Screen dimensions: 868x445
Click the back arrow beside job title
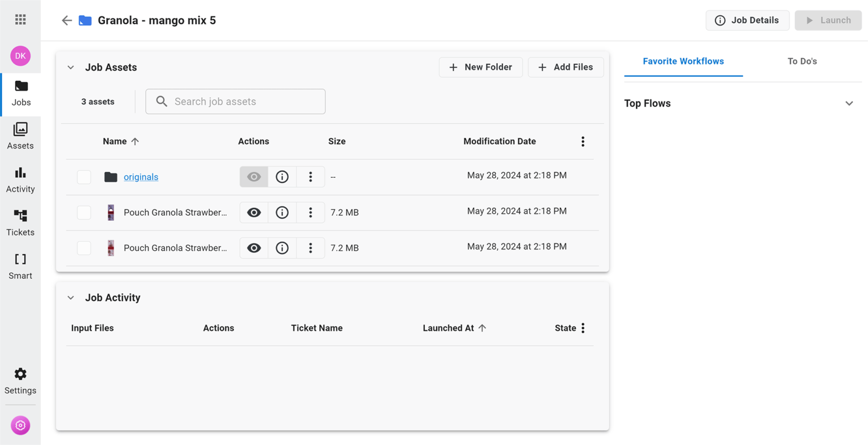(x=67, y=20)
